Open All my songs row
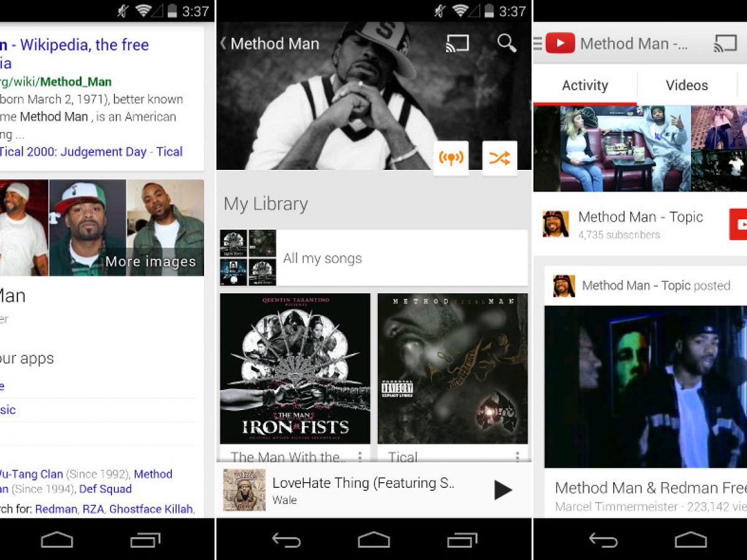 click(374, 258)
